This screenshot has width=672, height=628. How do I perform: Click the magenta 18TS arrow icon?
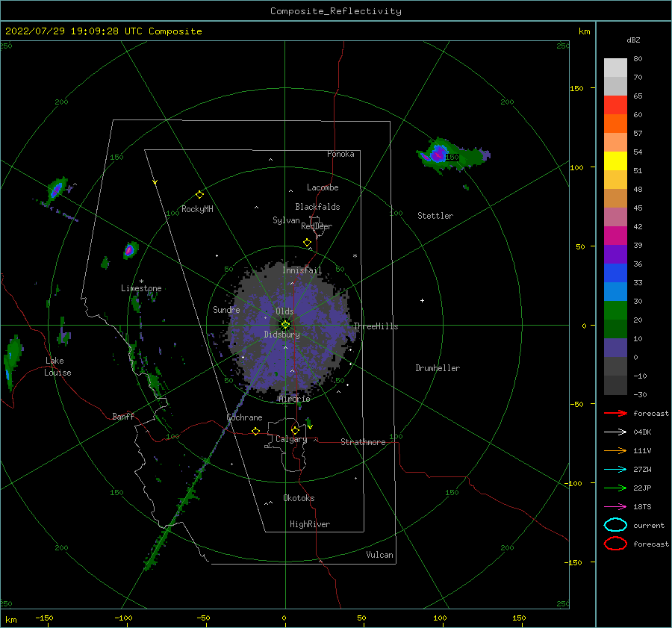point(615,507)
